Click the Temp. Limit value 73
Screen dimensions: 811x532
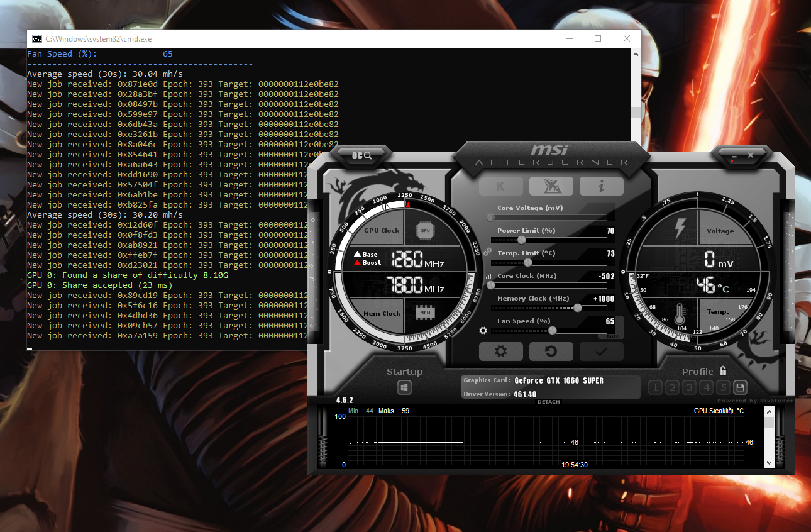pos(610,253)
